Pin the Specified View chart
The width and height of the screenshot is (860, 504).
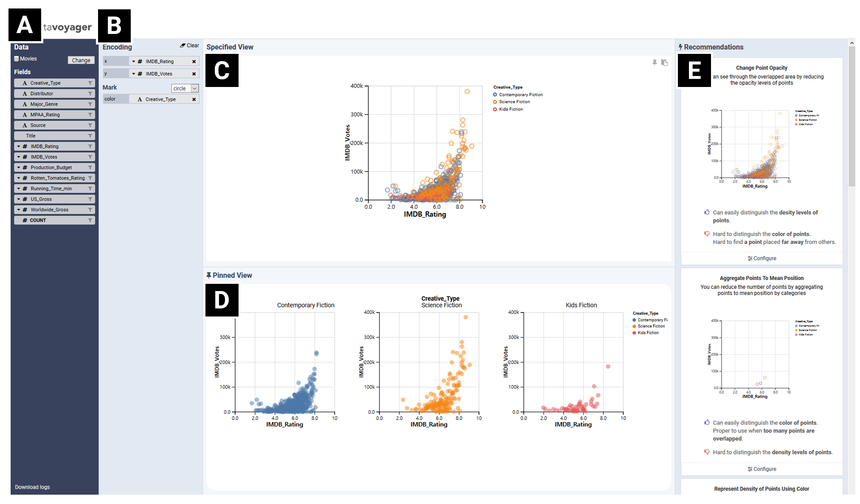[655, 63]
